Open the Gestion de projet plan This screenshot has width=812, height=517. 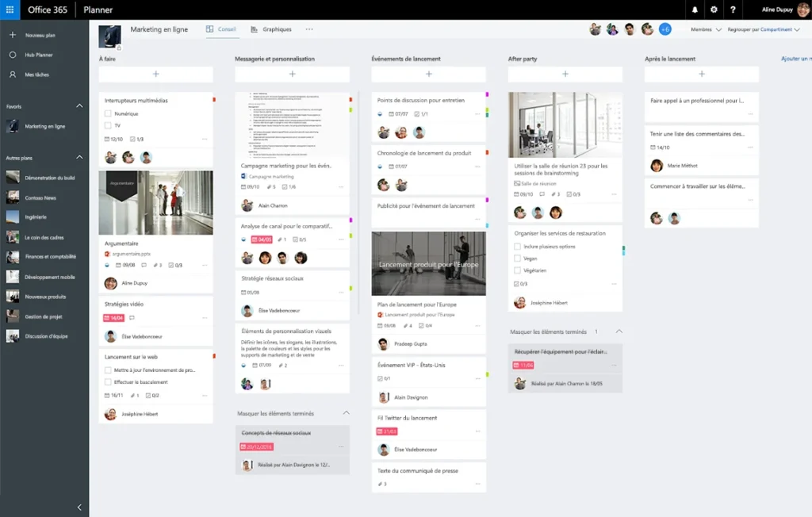click(44, 316)
